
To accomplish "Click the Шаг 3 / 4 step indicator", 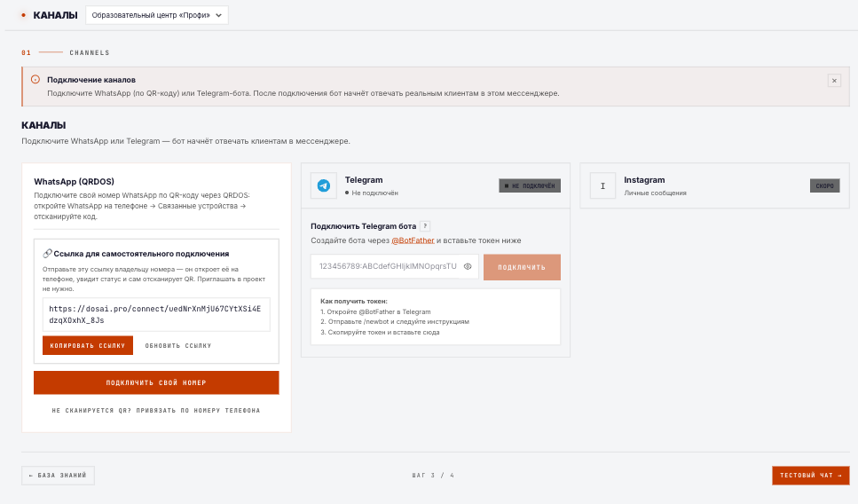I will click(433, 476).
